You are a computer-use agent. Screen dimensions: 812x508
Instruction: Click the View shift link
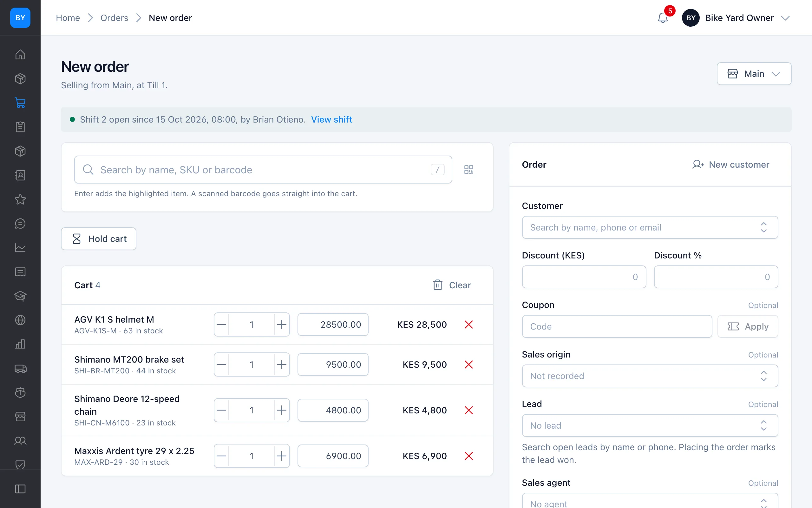coord(331,119)
